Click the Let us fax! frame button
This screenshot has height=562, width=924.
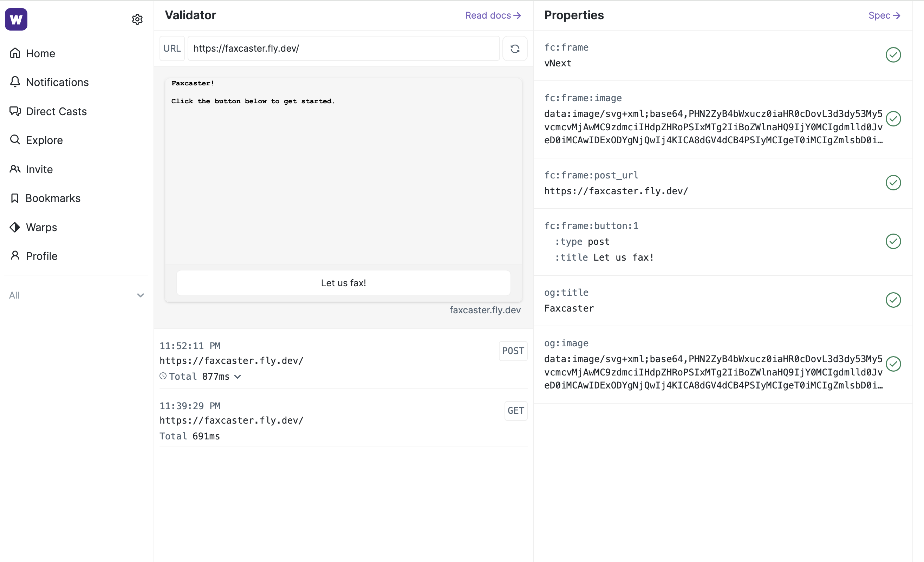[344, 283]
